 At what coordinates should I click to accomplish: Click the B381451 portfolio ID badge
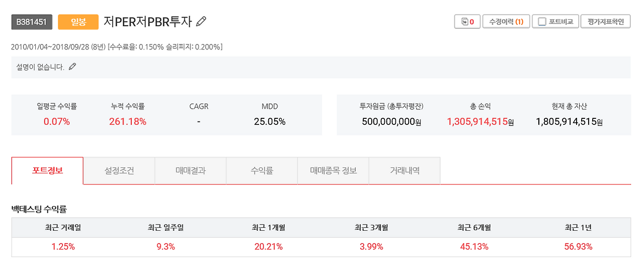click(32, 22)
